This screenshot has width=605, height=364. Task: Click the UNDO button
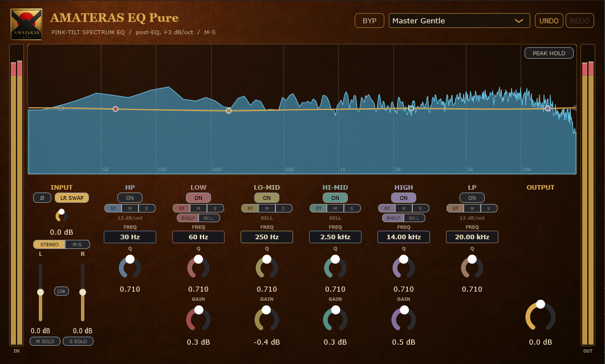click(549, 21)
